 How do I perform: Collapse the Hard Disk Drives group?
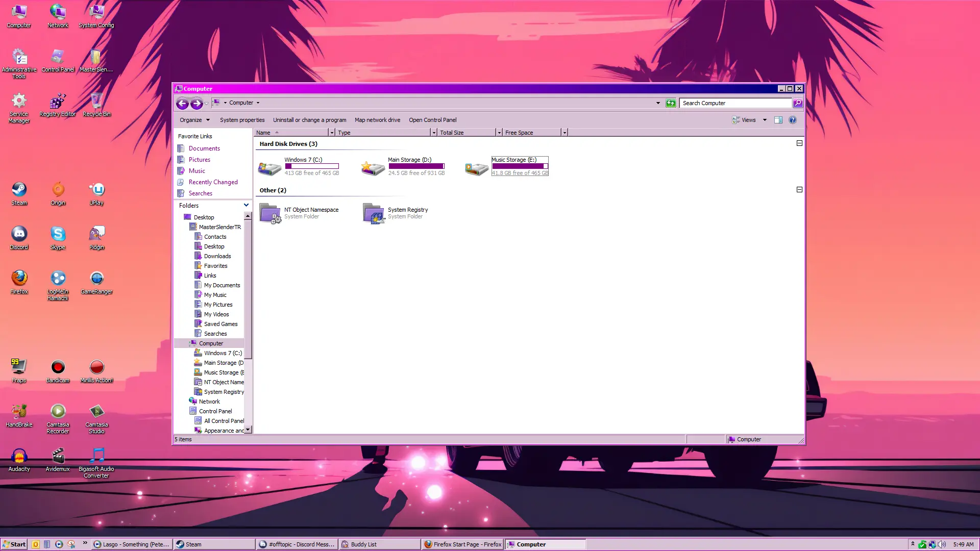tap(800, 143)
